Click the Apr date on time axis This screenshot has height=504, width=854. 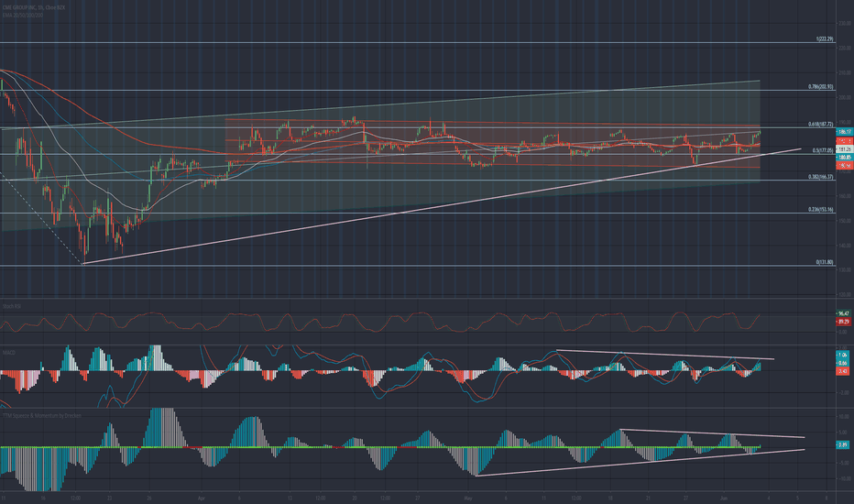coord(201,498)
